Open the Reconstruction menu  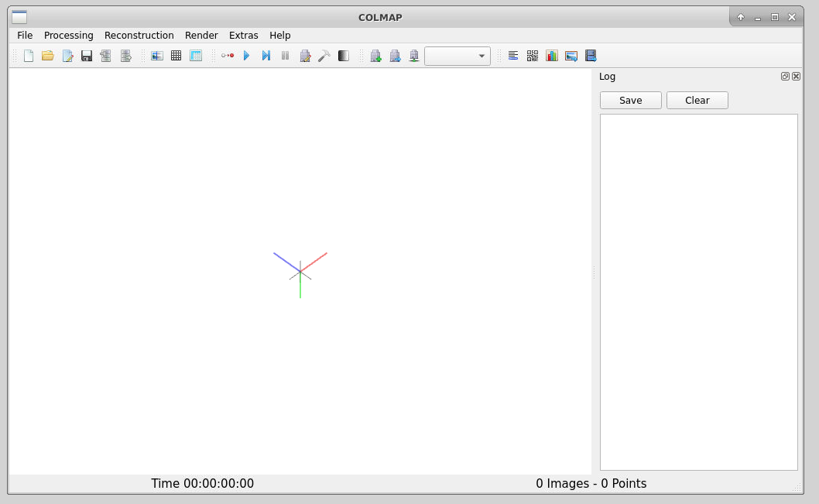point(139,35)
